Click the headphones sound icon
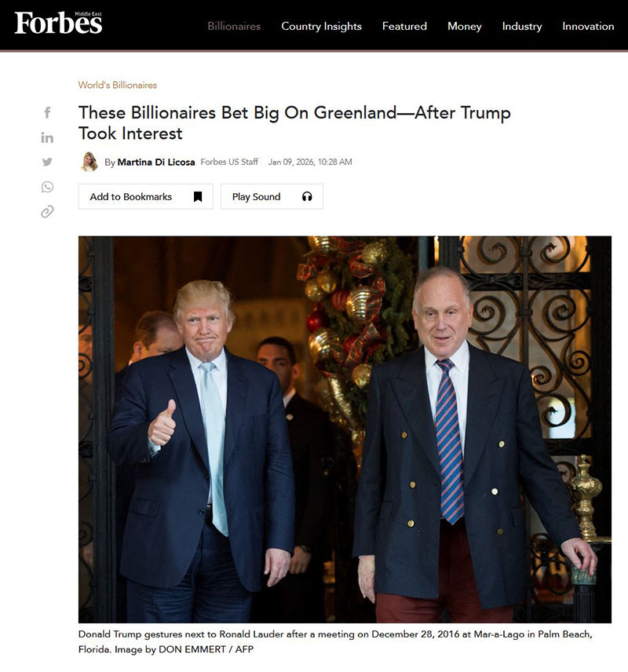Viewport: 628px width, 672px height. tap(307, 197)
